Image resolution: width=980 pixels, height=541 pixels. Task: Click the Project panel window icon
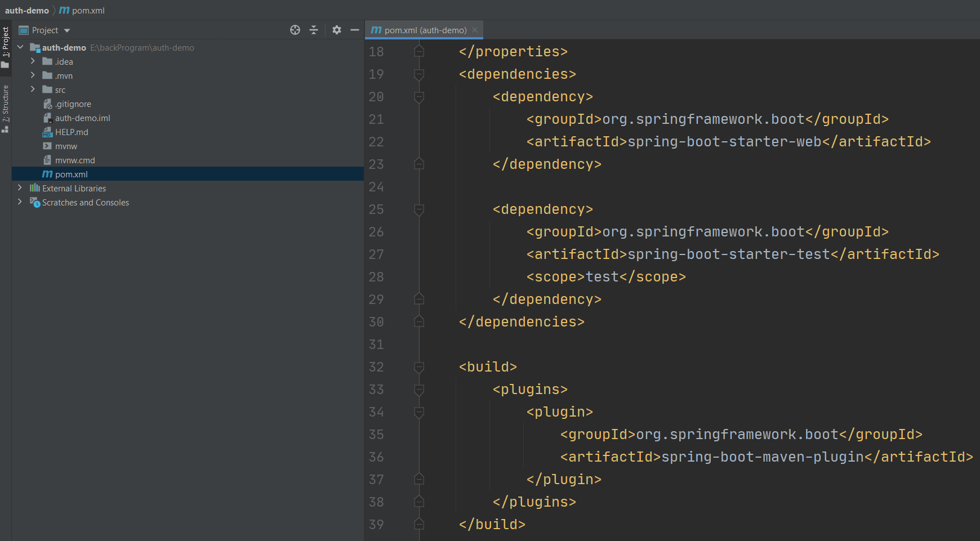pyautogui.click(x=24, y=30)
